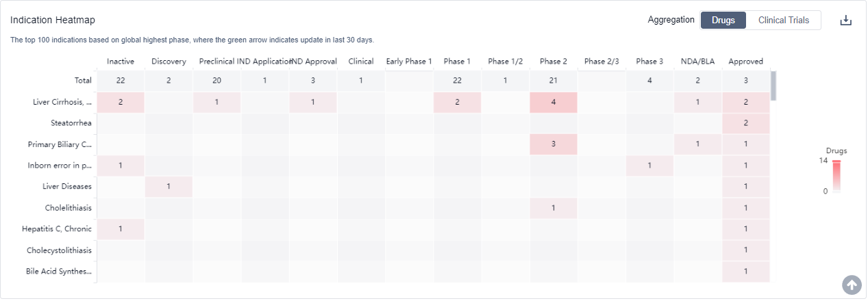The width and height of the screenshot is (868, 301).
Task: Click the Approved column header
Action: pos(745,62)
